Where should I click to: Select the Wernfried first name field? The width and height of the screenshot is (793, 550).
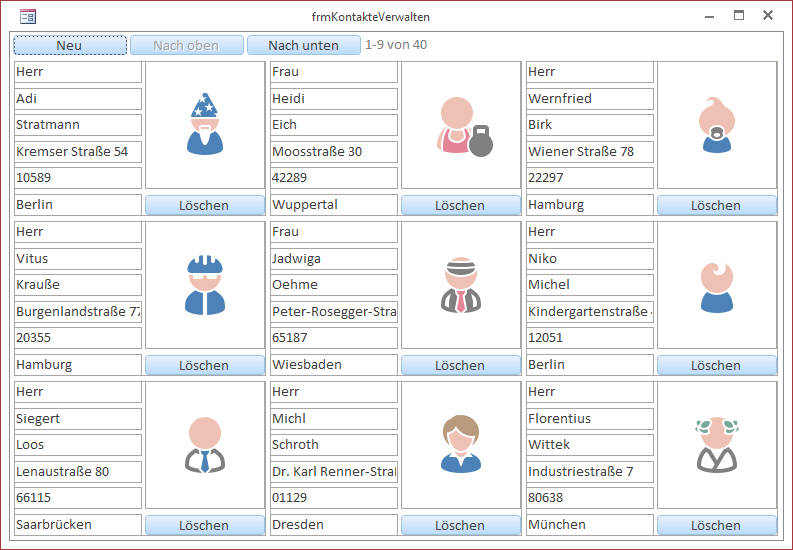(x=590, y=98)
